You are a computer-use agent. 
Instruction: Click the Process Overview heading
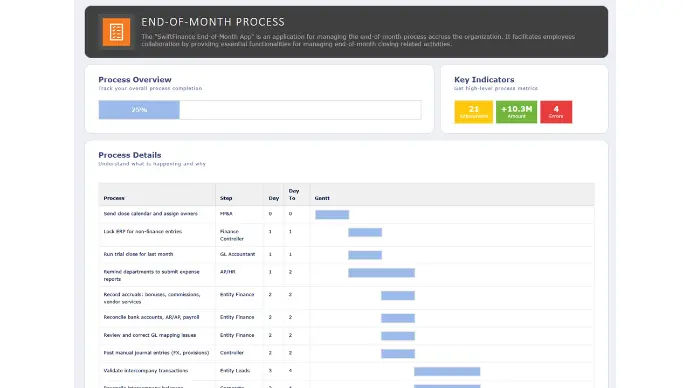pos(135,80)
